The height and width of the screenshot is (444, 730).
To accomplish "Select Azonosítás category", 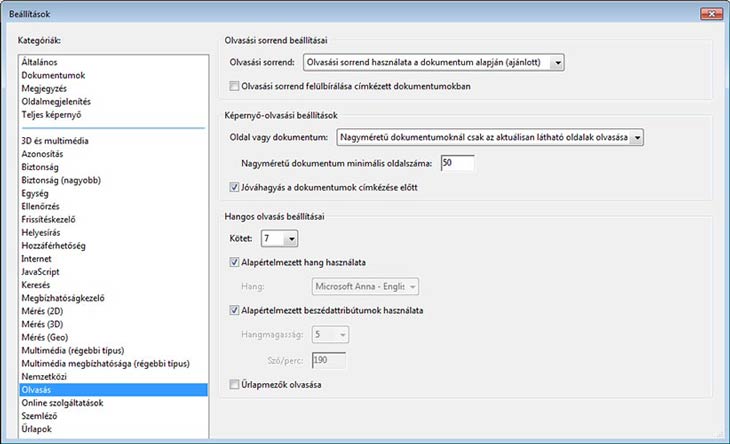I will point(114,154).
